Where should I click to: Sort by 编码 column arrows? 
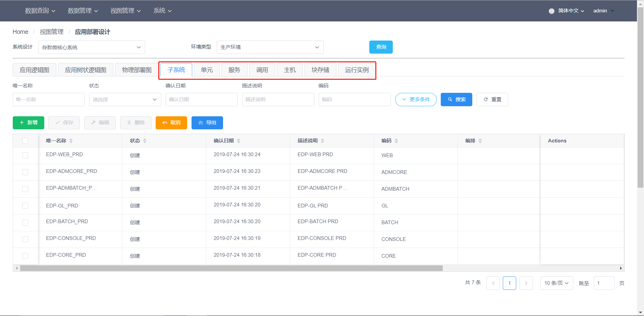396,141
